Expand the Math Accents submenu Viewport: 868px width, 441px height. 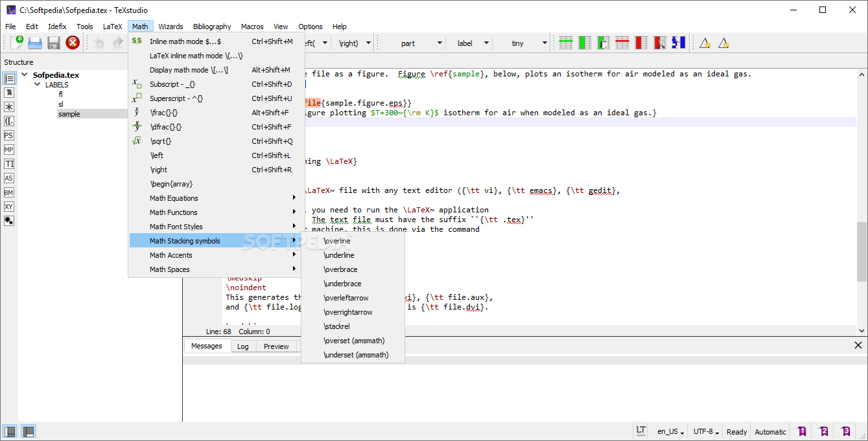coord(216,255)
